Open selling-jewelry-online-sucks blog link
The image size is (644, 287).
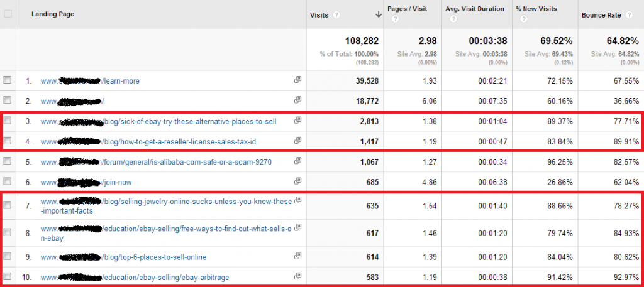coord(166,206)
